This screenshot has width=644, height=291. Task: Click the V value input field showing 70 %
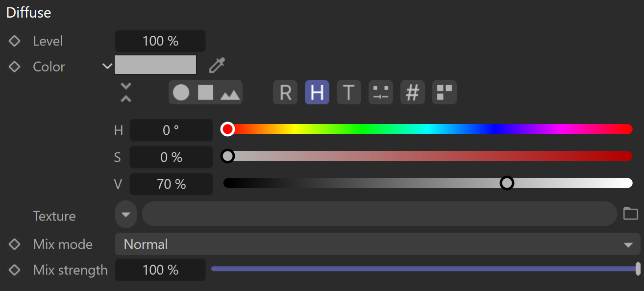click(x=171, y=184)
